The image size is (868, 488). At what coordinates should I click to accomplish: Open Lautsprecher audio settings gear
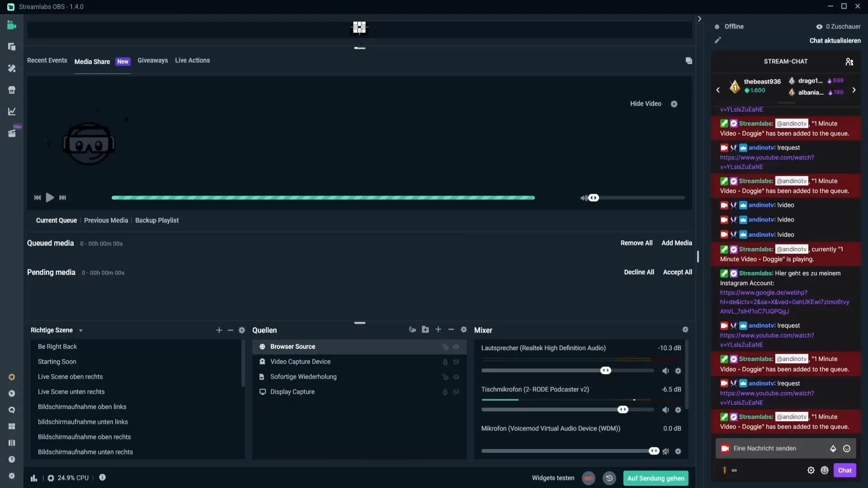678,371
